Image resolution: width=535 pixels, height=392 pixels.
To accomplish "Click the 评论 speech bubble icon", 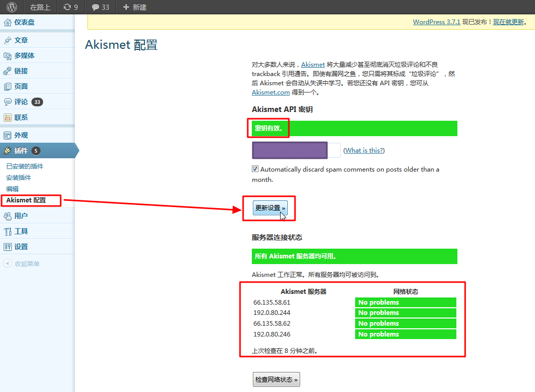I will pyautogui.click(x=7, y=102).
